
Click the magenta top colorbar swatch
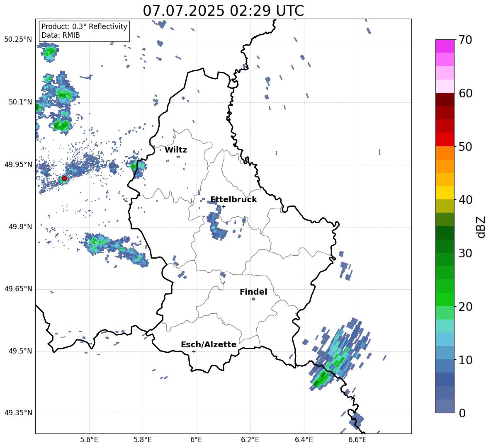click(445, 46)
